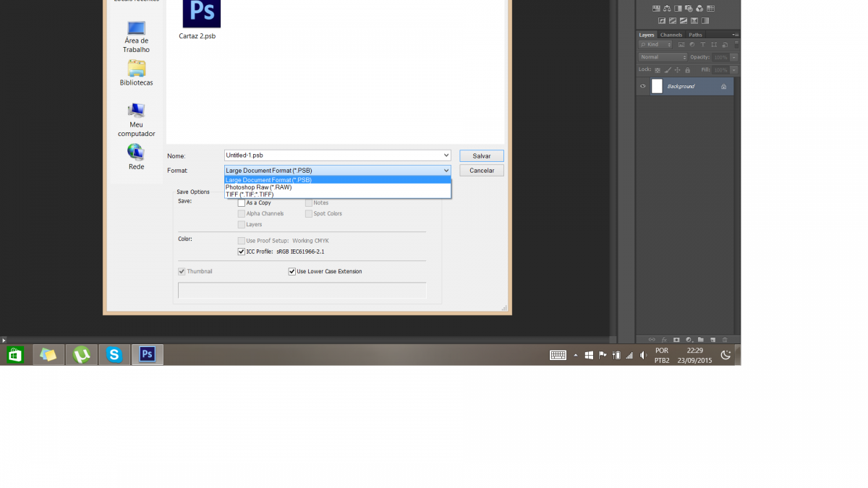Click the lock all icon beside Lock
The width and height of the screenshot is (868, 488).
[687, 70]
